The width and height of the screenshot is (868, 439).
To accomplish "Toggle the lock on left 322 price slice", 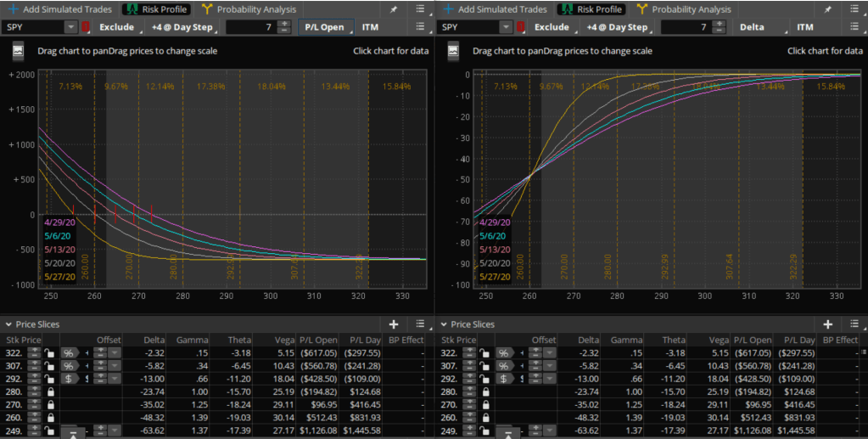I will point(50,352).
